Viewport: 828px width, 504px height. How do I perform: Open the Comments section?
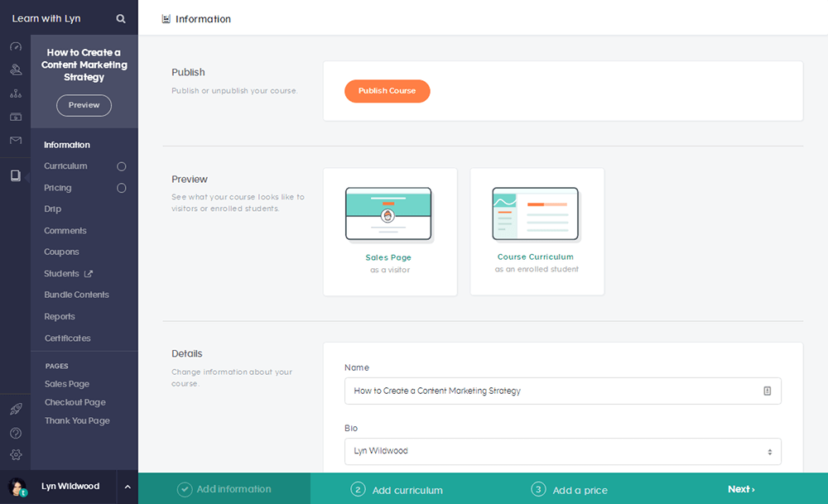coord(65,231)
